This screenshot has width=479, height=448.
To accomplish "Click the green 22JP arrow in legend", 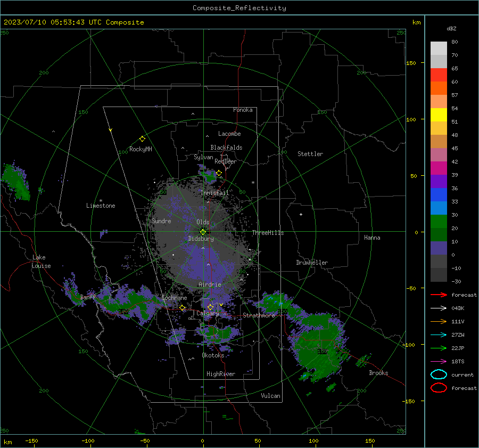I will click(x=439, y=348).
